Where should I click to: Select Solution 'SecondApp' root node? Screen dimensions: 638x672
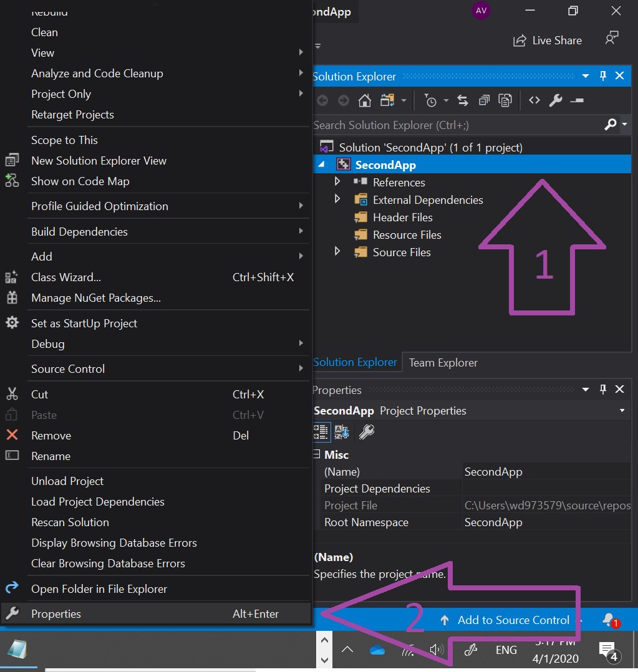(430, 147)
